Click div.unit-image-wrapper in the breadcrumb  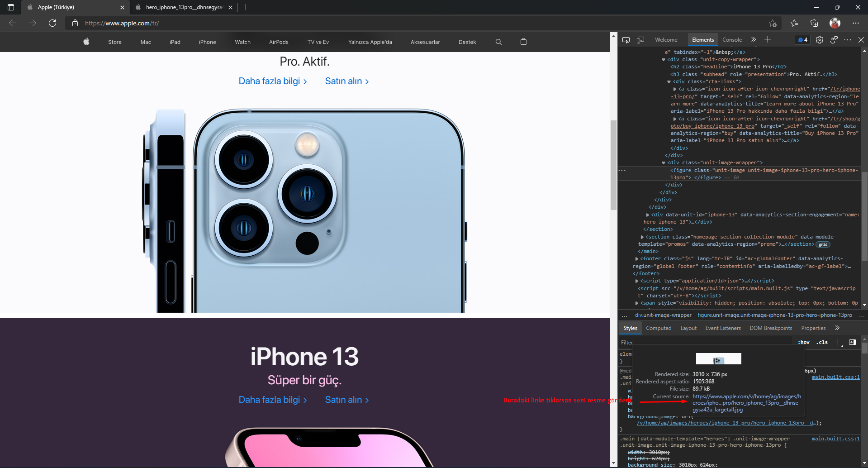(663, 315)
